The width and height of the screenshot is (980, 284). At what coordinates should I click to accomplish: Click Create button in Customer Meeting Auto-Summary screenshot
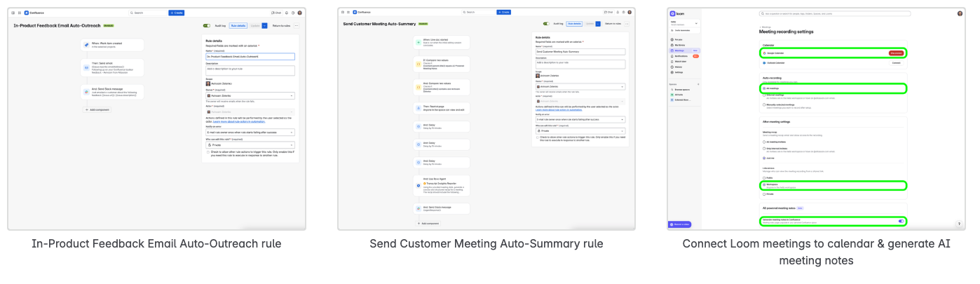click(504, 13)
